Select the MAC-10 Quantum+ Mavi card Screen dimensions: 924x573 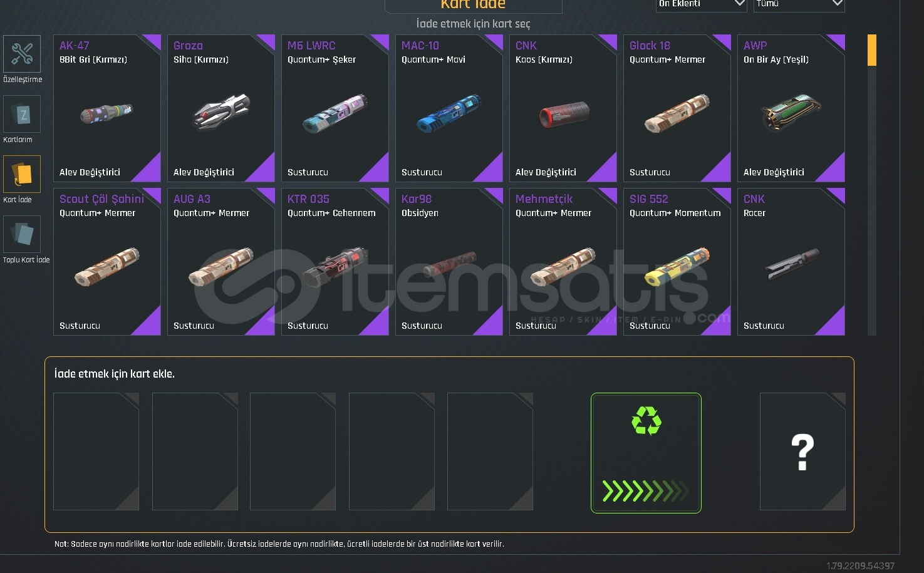(x=449, y=108)
